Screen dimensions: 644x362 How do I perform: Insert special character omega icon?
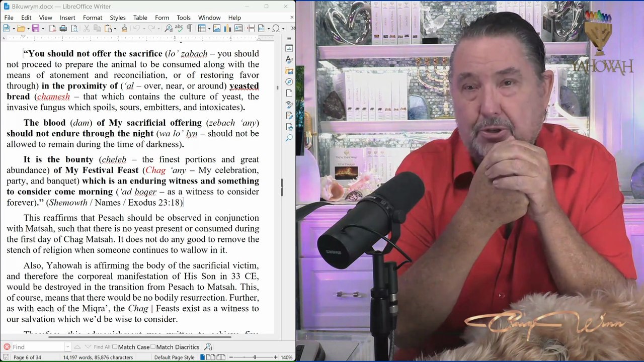click(x=276, y=28)
